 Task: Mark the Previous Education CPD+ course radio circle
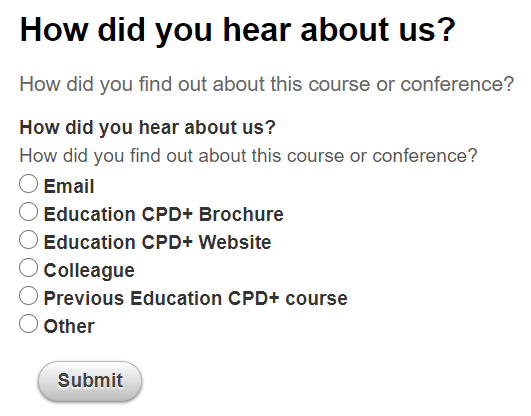[28, 295]
